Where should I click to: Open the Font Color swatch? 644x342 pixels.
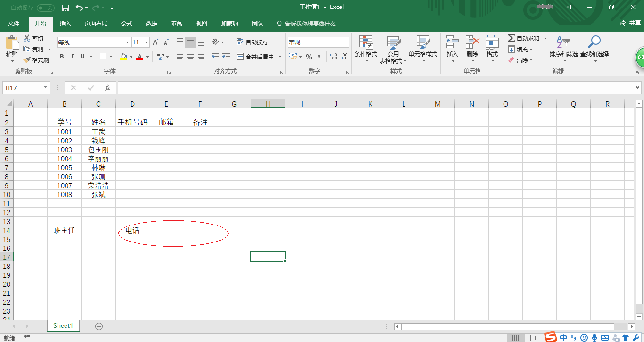(140, 57)
